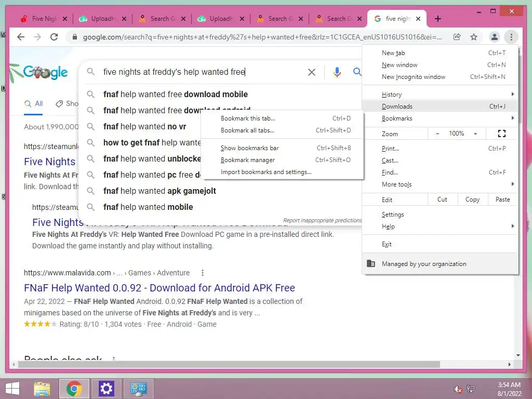The image size is (532, 399).
Task: Click the forward navigation arrow
Action: pos(37,37)
